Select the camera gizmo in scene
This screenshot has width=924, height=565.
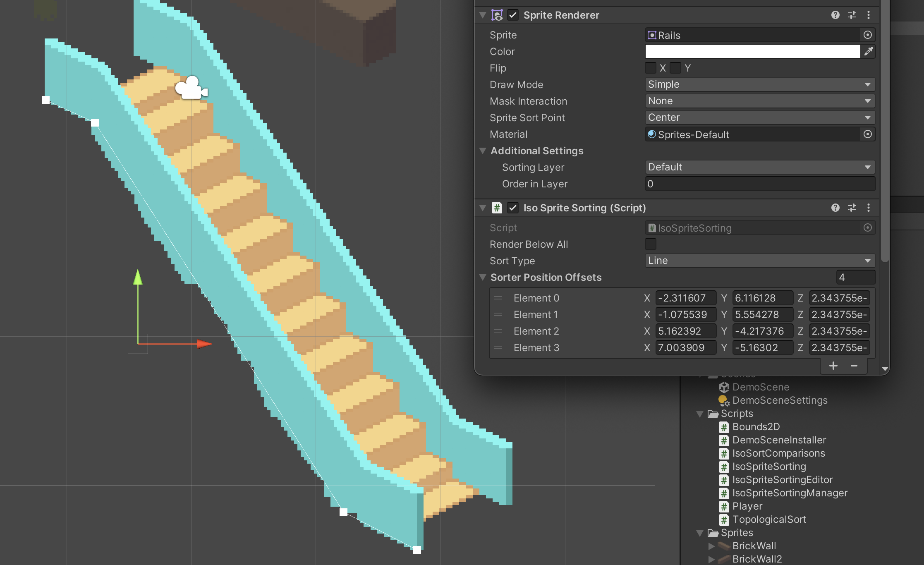(191, 88)
